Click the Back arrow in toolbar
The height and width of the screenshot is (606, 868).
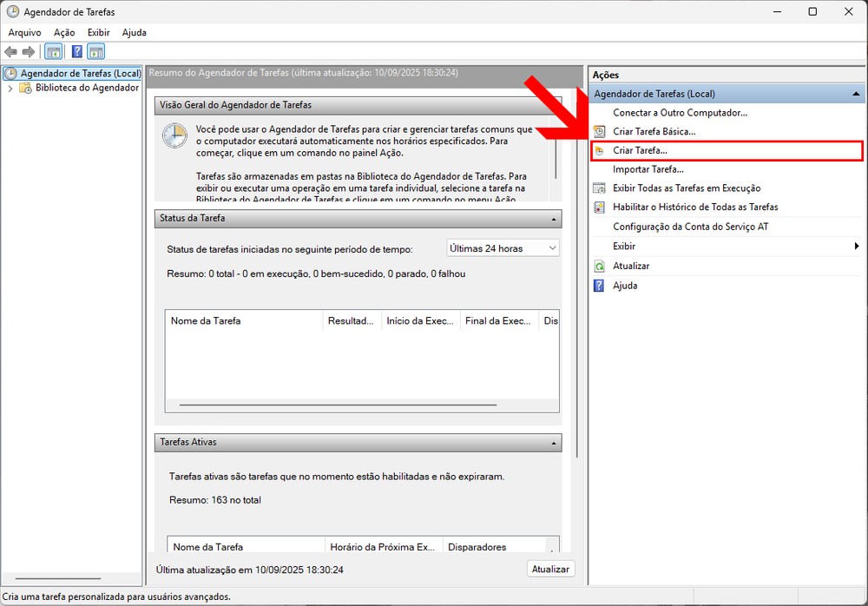coord(11,52)
